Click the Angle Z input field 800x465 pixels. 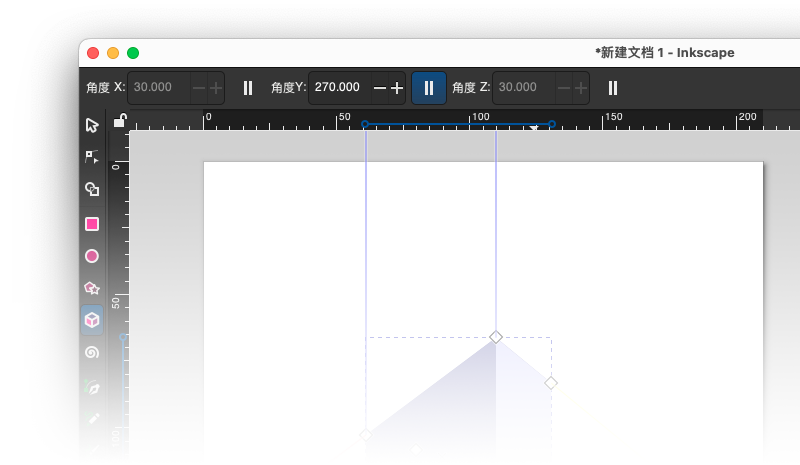point(524,87)
